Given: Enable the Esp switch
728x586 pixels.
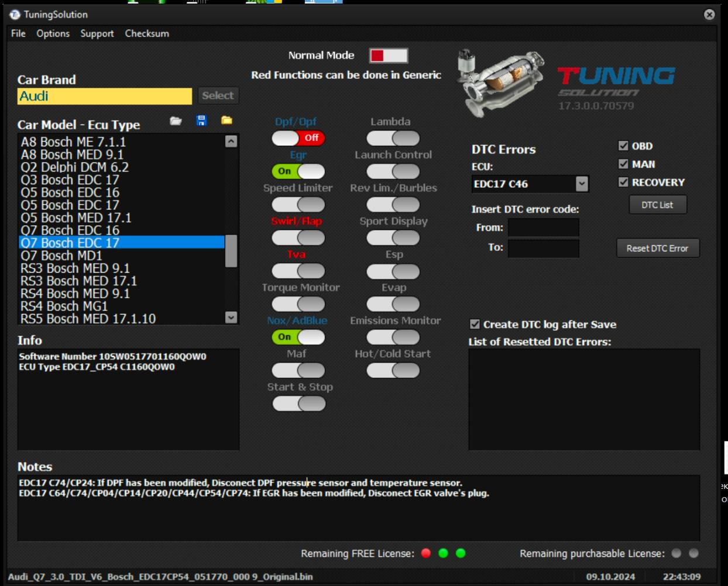Looking at the screenshot, I should tap(393, 271).
